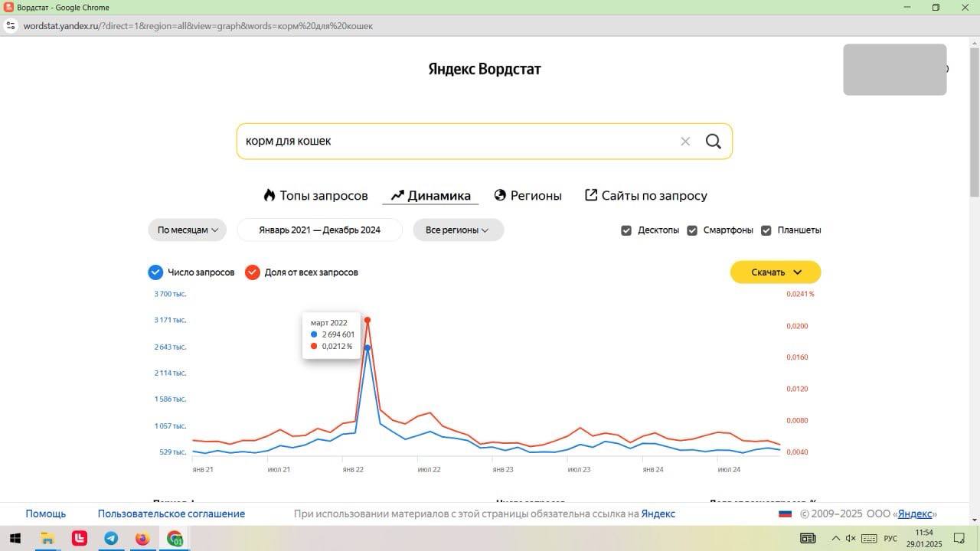
Task: Switch to the Топы запросов tab
Action: 315,196
